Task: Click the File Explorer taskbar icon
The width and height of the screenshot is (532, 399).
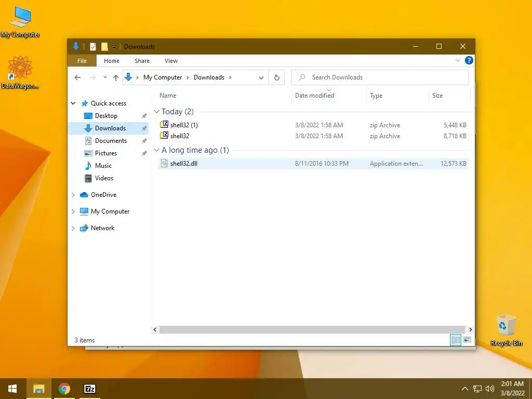Action: (38, 389)
